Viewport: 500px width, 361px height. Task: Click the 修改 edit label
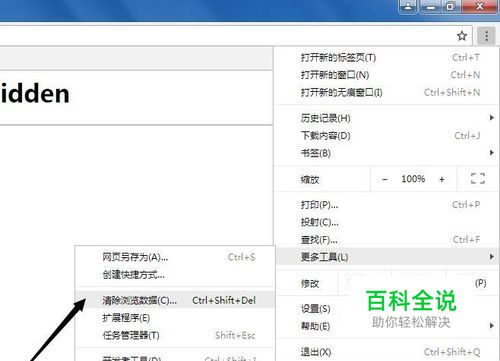click(x=310, y=284)
